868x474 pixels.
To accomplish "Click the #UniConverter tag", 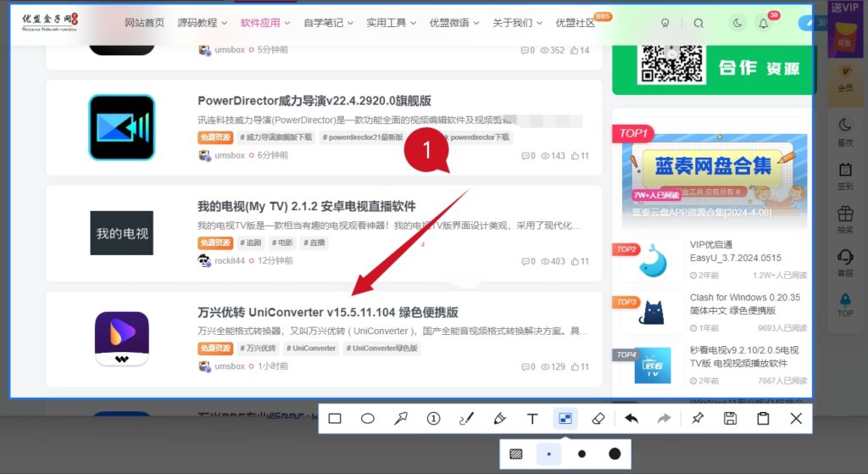I will tap(311, 349).
